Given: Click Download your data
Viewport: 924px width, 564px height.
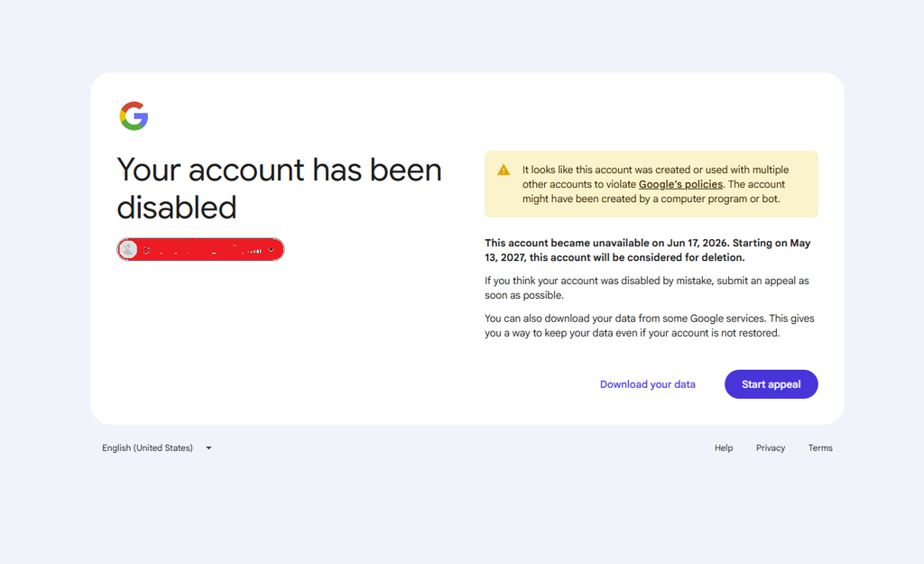Looking at the screenshot, I should [648, 384].
